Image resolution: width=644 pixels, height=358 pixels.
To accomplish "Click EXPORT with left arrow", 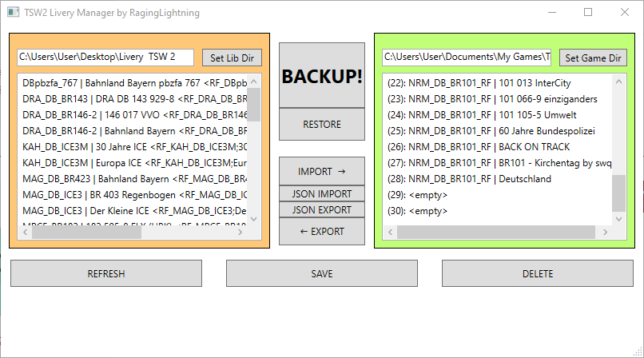I will (x=322, y=232).
